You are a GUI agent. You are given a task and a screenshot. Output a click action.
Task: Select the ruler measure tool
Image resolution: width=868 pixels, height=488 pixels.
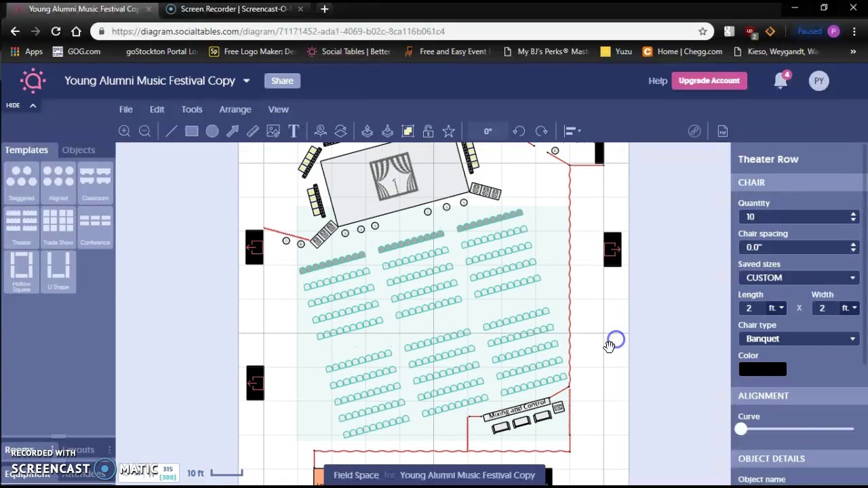click(x=253, y=131)
